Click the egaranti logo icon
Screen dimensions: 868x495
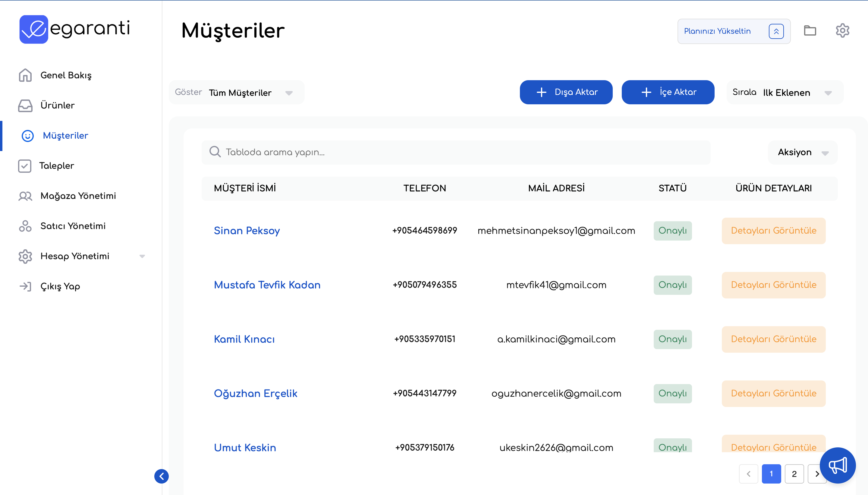pyautogui.click(x=33, y=29)
